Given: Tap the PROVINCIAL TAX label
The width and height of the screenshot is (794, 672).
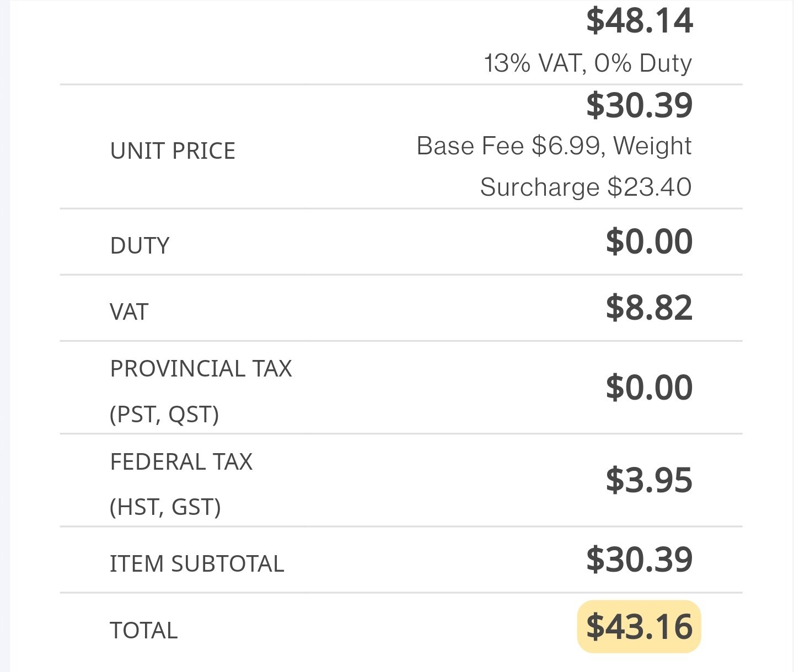Looking at the screenshot, I should pyautogui.click(x=201, y=368).
